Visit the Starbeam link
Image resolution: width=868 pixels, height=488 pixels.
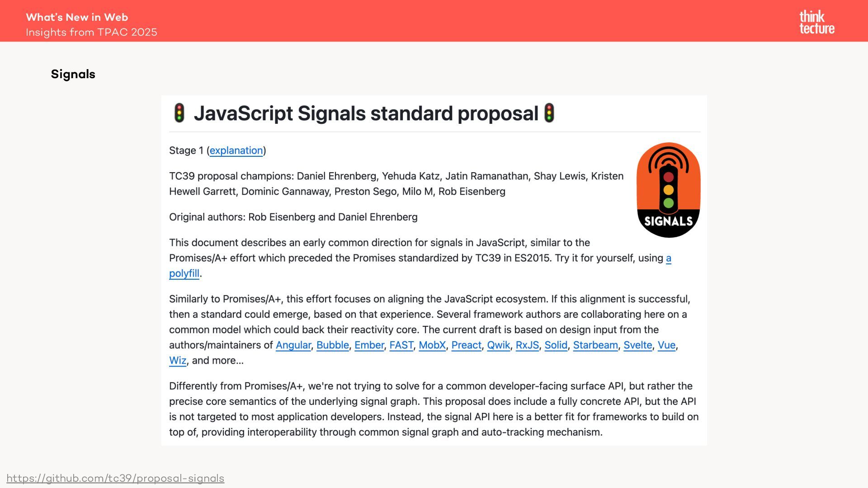point(595,345)
